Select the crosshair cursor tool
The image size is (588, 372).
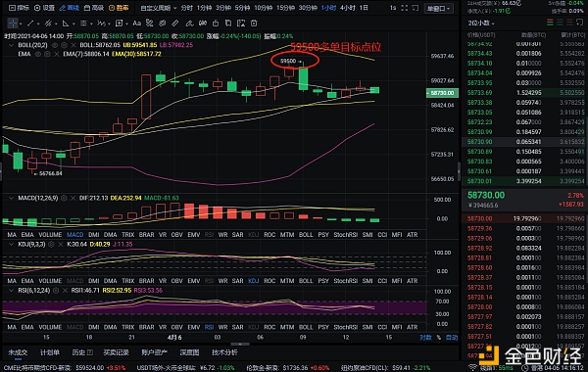click(13, 23)
